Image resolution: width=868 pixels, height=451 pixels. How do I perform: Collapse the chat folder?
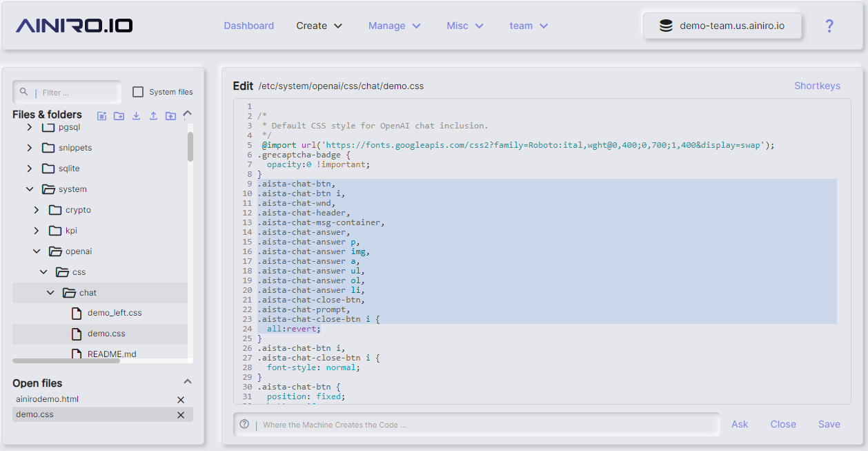tap(50, 293)
